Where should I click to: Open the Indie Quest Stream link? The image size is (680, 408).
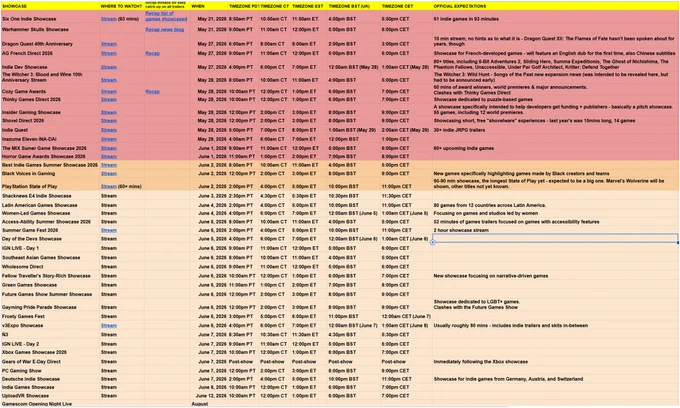tap(108, 130)
